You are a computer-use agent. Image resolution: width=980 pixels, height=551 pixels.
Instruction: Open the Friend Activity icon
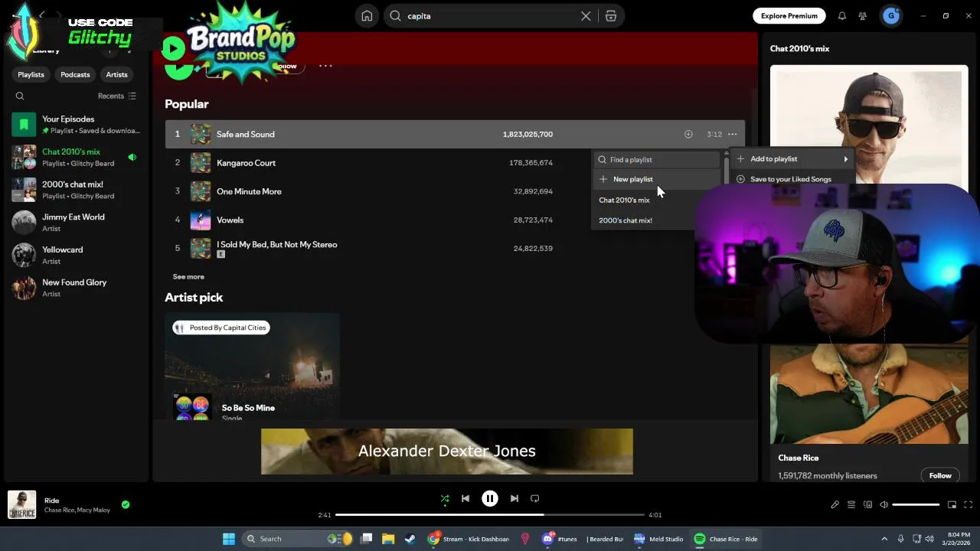[x=863, y=15]
